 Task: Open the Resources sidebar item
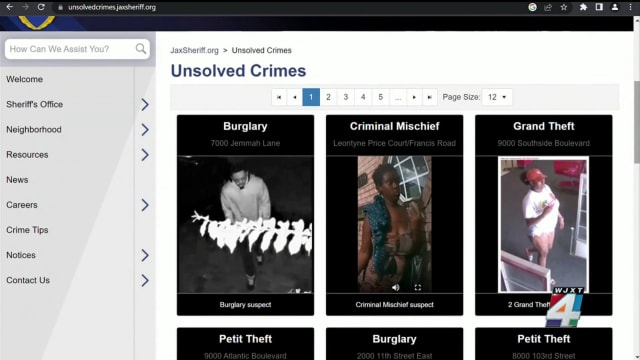coord(27,155)
